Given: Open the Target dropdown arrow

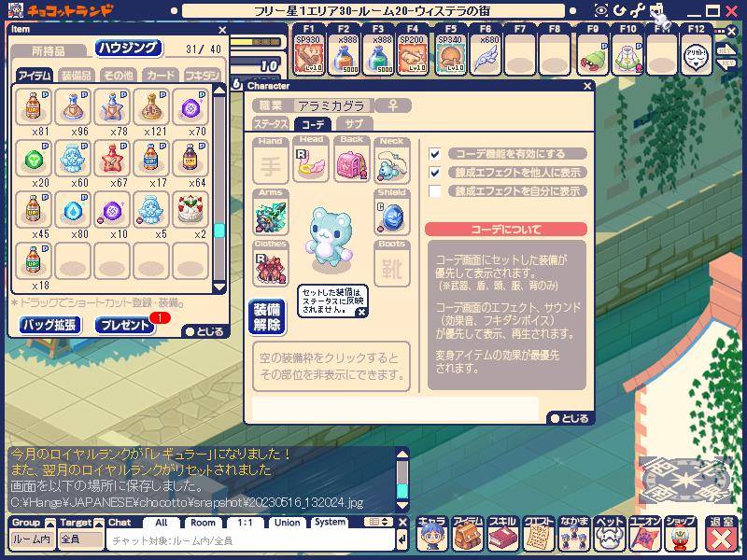Looking at the screenshot, I should (99, 524).
